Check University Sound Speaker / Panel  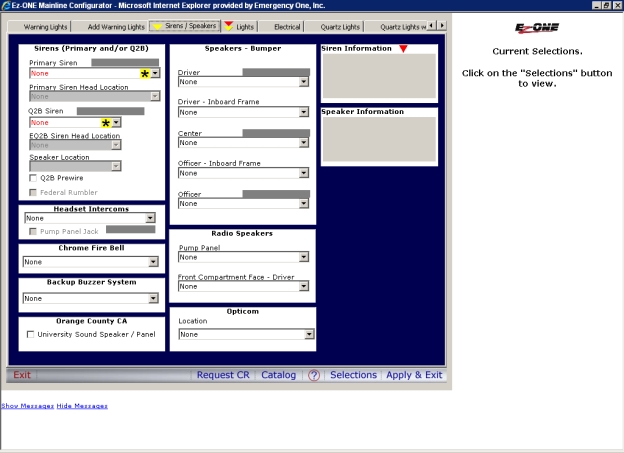(30, 334)
